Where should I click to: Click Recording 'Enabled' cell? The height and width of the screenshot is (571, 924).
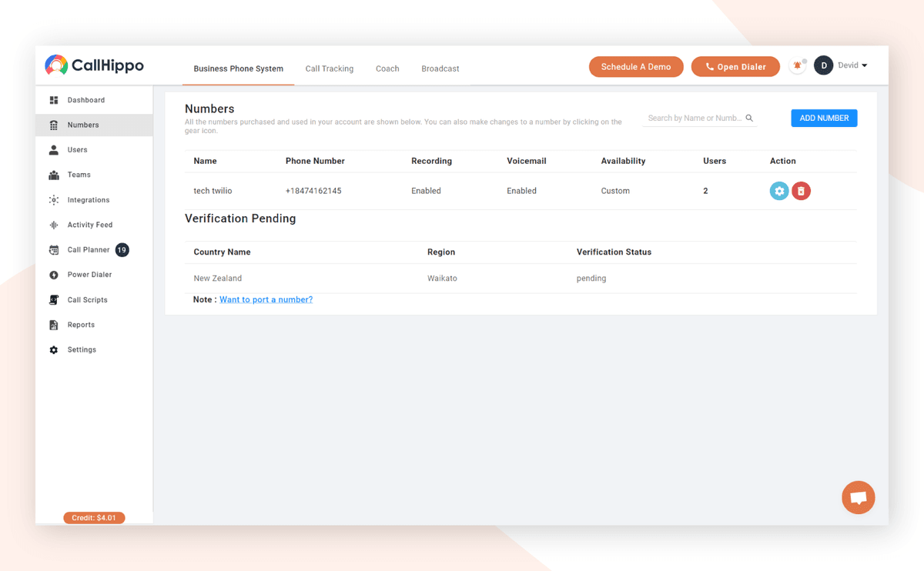point(426,191)
